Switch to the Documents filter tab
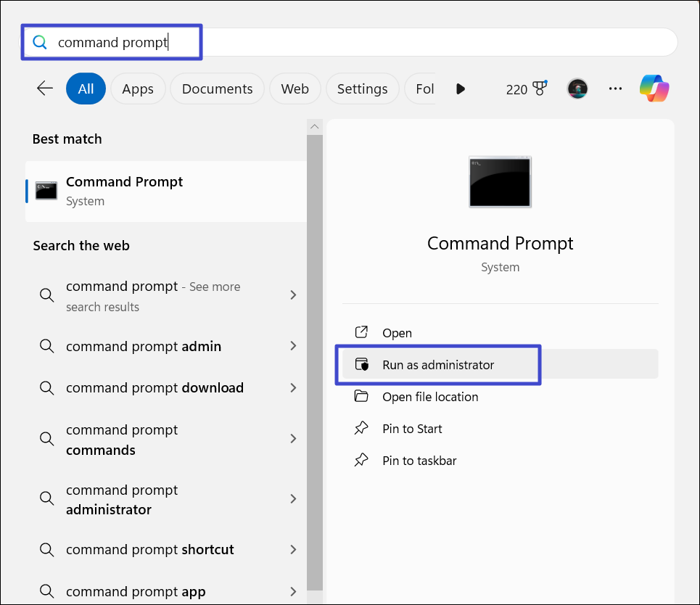The image size is (700, 605). tap(217, 89)
